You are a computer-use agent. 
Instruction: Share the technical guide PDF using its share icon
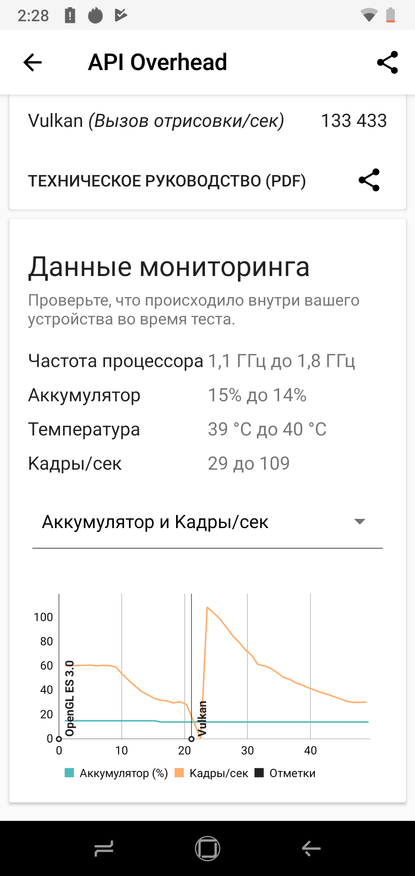(369, 180)
